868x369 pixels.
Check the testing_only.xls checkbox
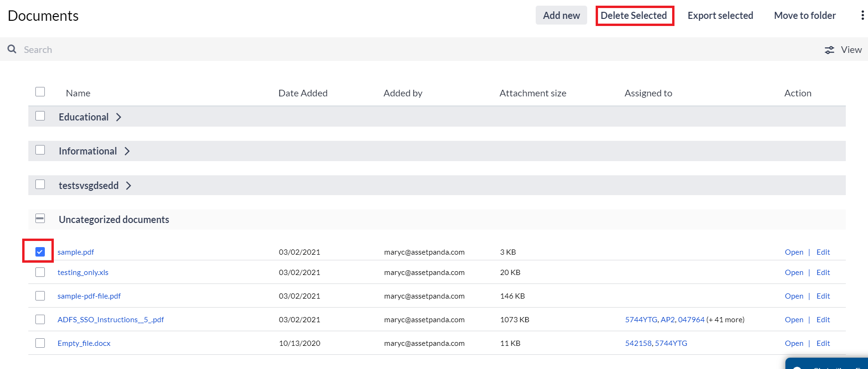coord(40,272)
